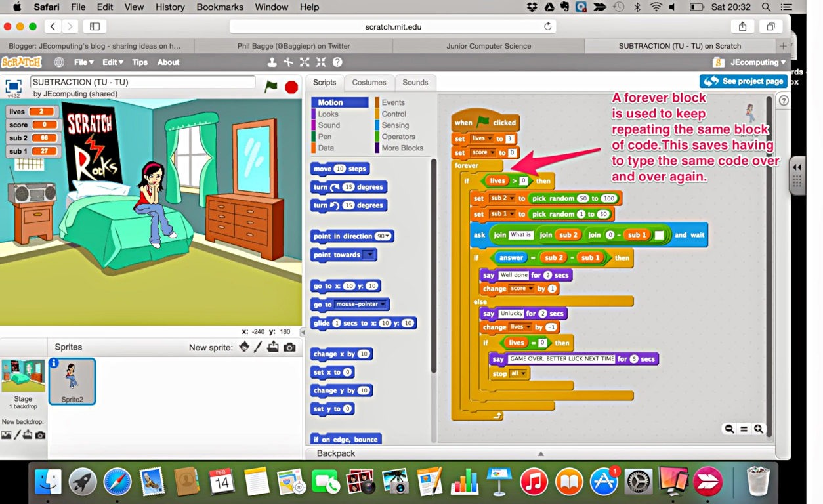Click the Tips link

point(140,62)
